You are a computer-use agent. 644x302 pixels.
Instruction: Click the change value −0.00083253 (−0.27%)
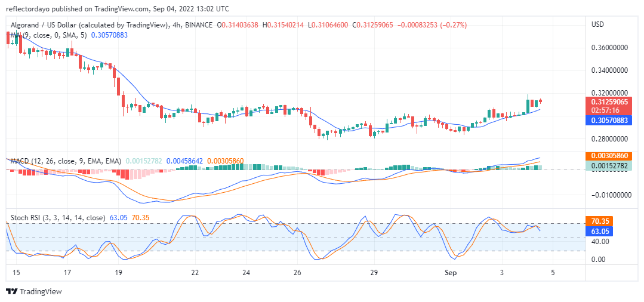pyautogui.click(x=432, y=25)
